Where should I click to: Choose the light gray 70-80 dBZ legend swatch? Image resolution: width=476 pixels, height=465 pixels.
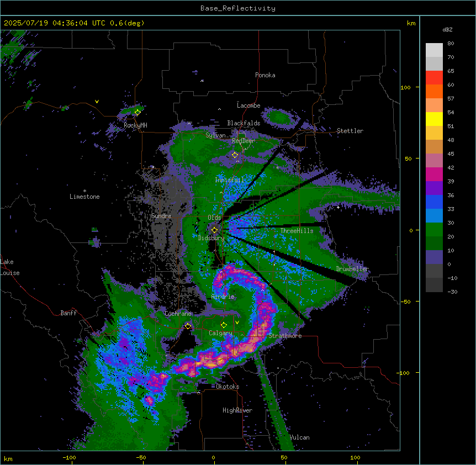click(434, 50)
